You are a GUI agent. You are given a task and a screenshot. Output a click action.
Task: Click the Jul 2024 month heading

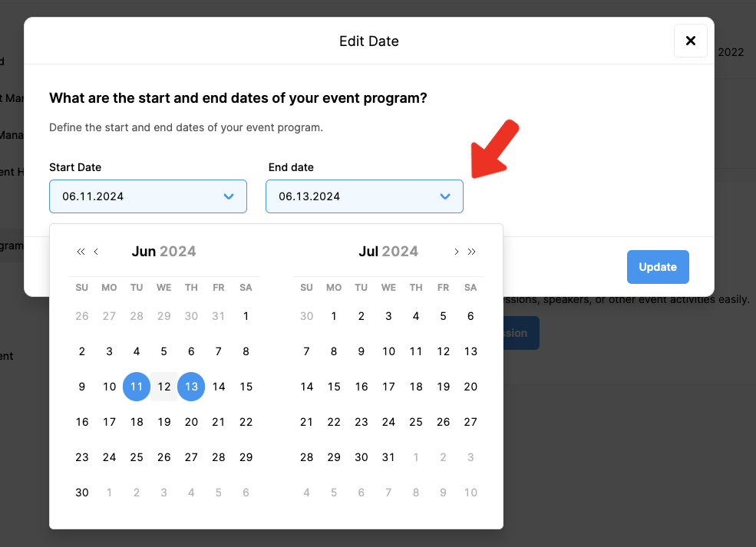pyautogui.click(x=388, y=252)
